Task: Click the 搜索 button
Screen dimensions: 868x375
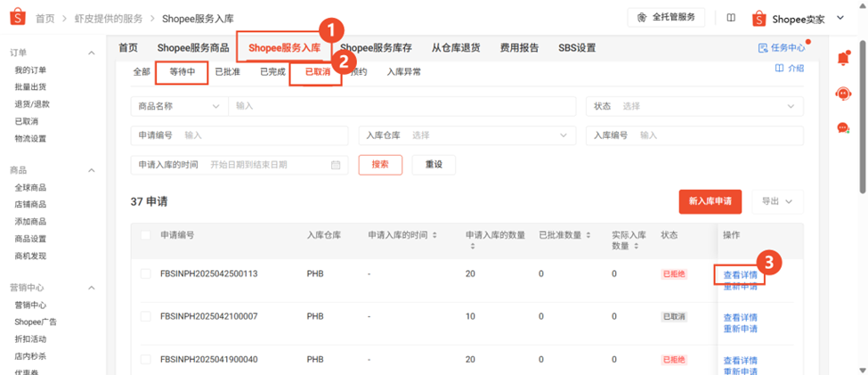Action: click(x=380, y=165)
